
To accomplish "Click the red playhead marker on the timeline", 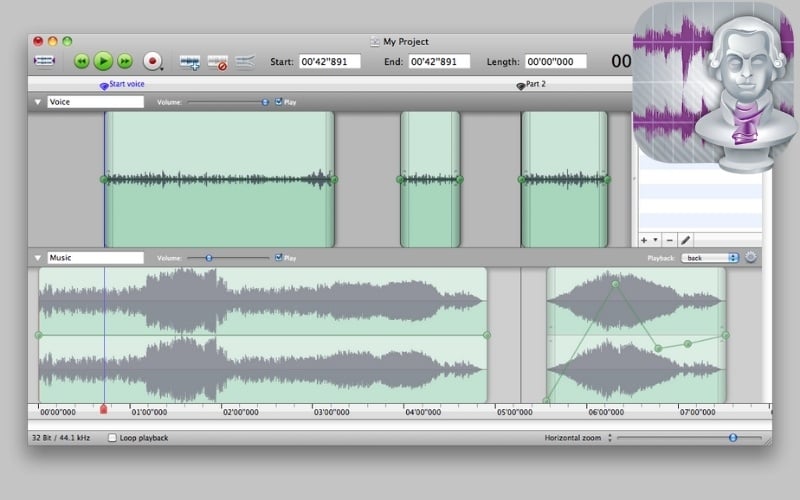I will click(x=104, y=409).
